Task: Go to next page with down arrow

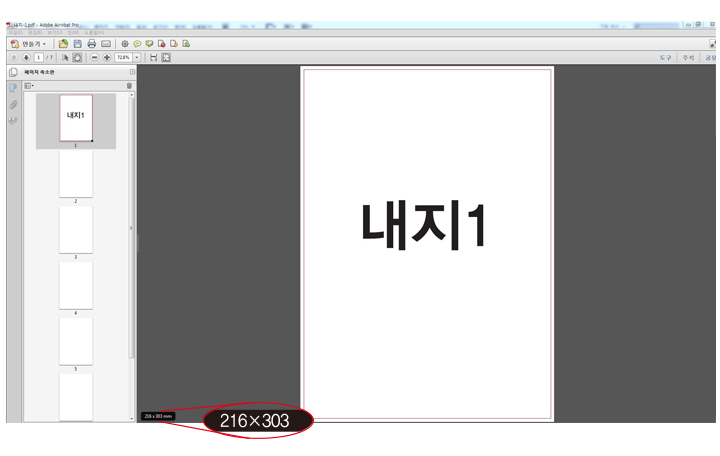Action: coord(26,58)
